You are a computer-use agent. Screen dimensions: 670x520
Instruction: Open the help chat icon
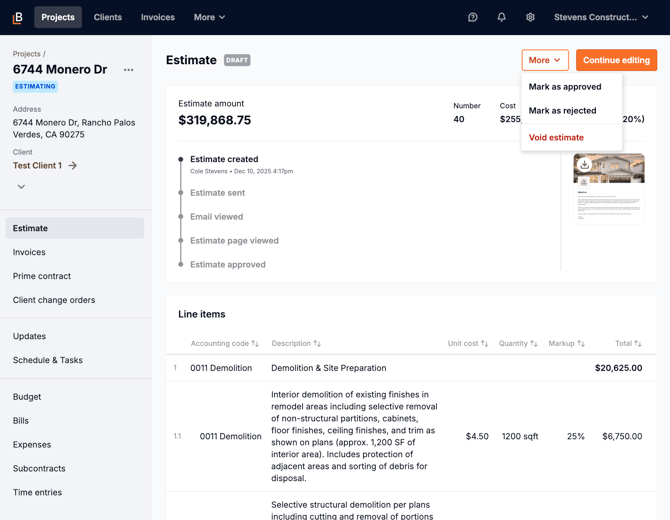473,17
